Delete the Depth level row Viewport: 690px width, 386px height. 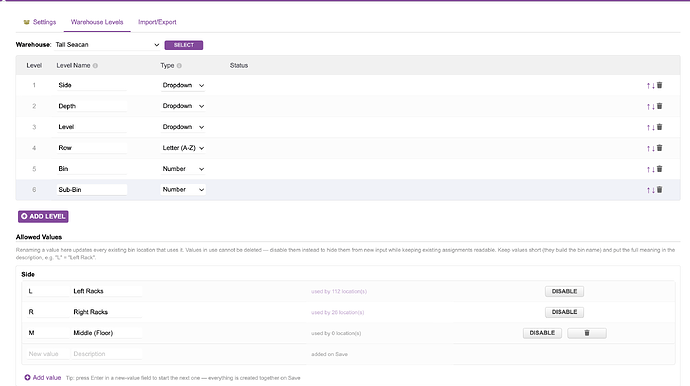click(x=659, y=106)
